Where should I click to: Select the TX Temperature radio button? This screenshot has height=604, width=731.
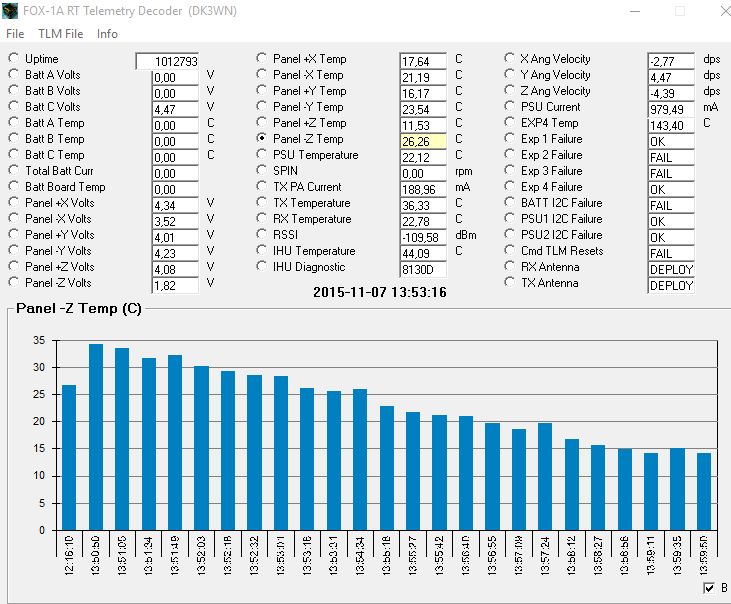point(262,202)
